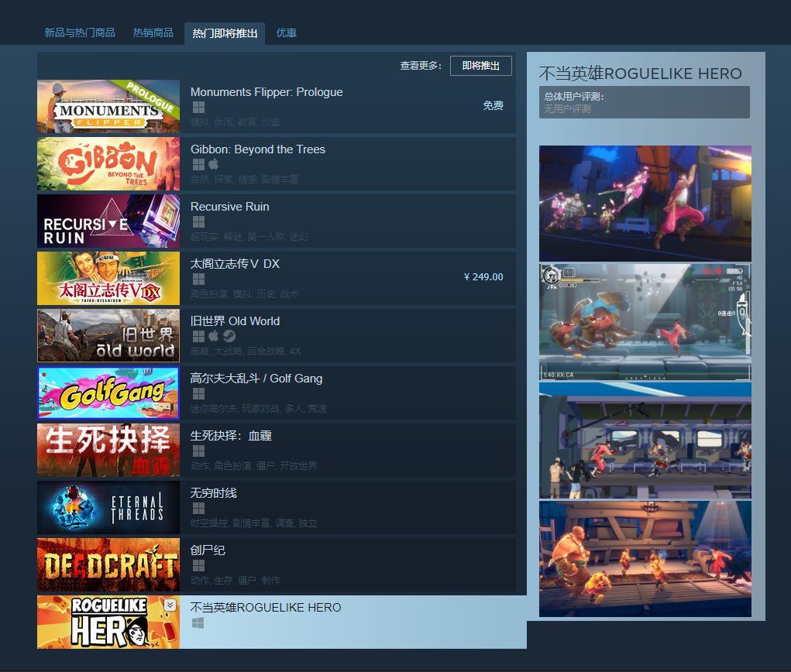Click Windows icon under 太阁立志传V DX
This screenshot has height=672, width=791.
click(199, 279)
